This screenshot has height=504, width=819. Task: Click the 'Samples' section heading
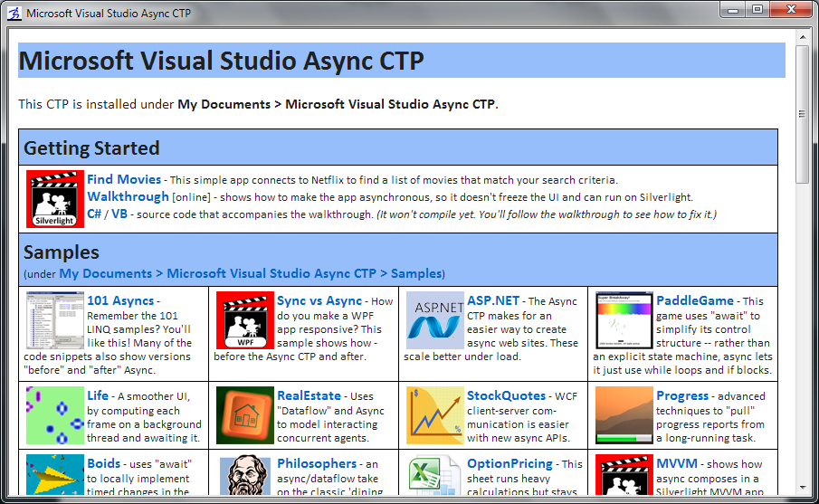tap(62, 252)
